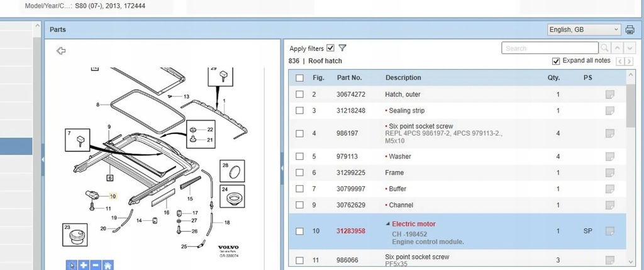Image resolution: width=644 pixels, height=270 pixels.
Task: Sort by the Part No. column header
Action: pyautogui.click(x=350, y=77)
